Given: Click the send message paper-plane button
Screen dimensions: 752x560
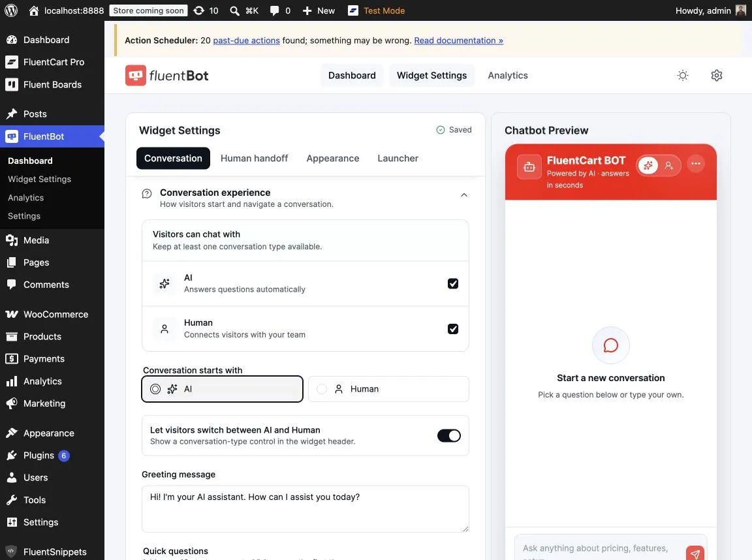Looking at the screenshot, I should click(695, 553).
